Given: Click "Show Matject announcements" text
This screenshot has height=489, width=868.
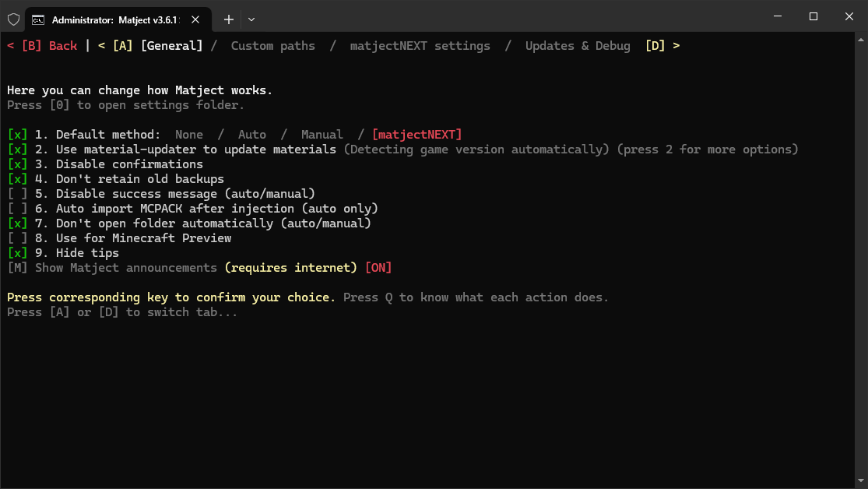Looking at the screenshot, I should (x=125, y=268).
